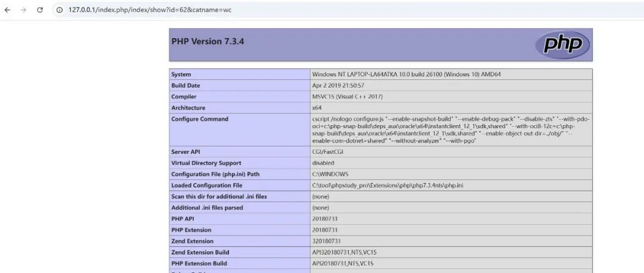The image size is (644, 273).
Task: Click the 'Zend Extension Build' label
Action: (x=200, y=252)
